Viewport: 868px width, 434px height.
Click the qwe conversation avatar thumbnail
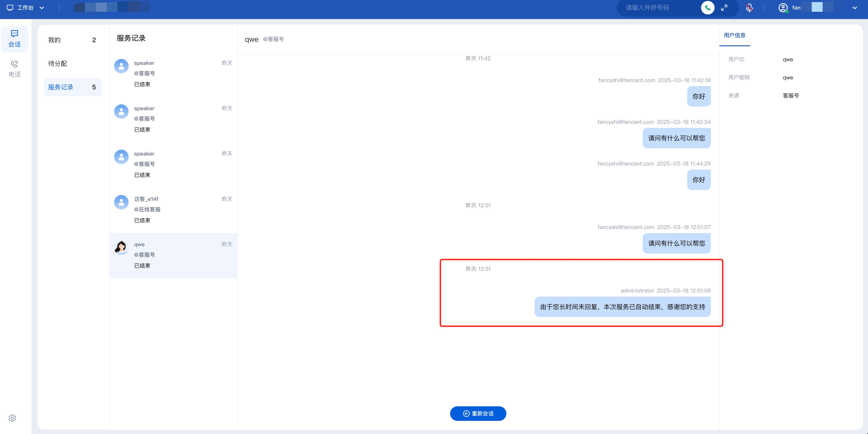(121, 247)
